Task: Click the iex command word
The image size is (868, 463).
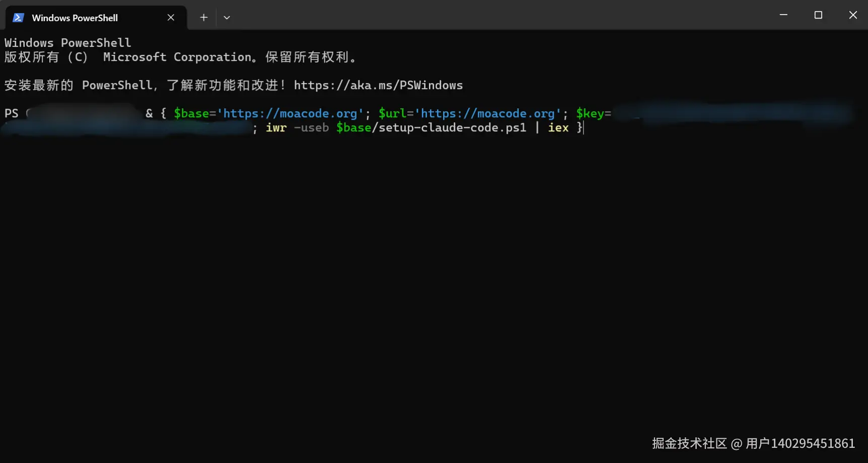Action: click(558, 128)
